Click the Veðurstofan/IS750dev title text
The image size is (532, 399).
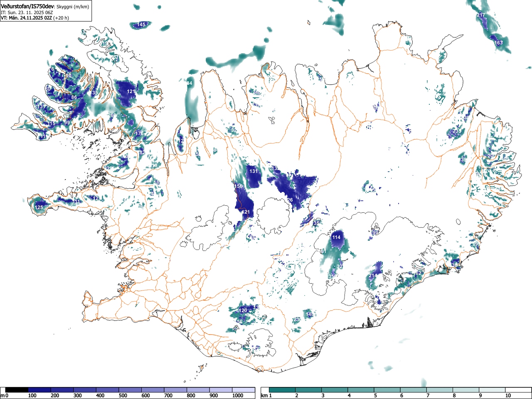click(x=27, y=7)
